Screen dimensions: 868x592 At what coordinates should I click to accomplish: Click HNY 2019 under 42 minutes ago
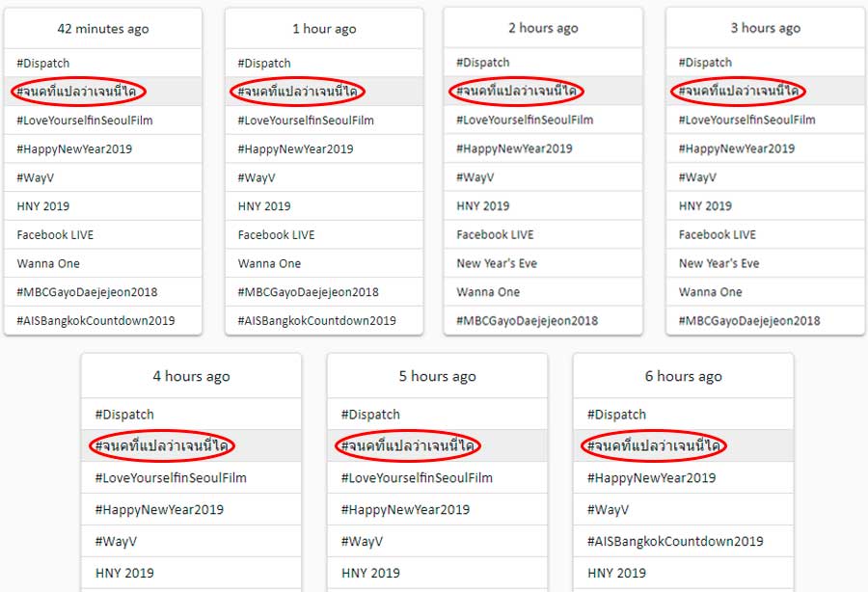tap(43, 206)
